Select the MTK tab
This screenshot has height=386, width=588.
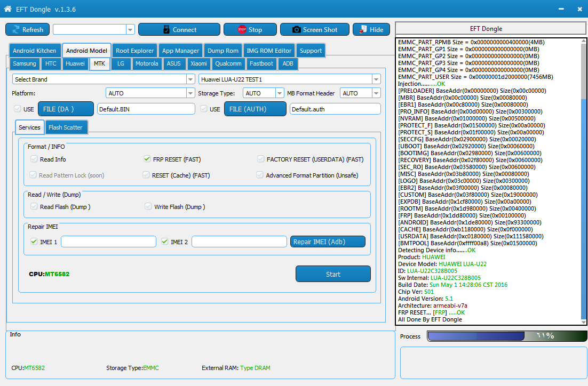99,63
